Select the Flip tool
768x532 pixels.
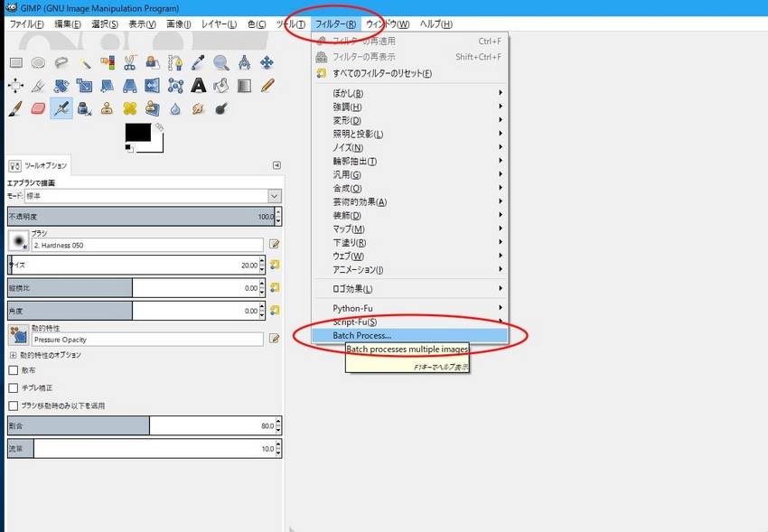coord(153,86)
